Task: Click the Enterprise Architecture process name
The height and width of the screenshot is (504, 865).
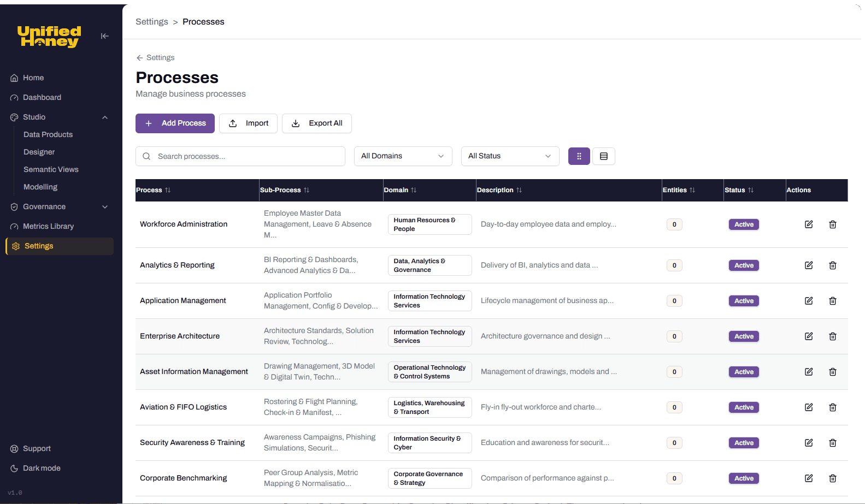Action: click(x=180, y=336)
